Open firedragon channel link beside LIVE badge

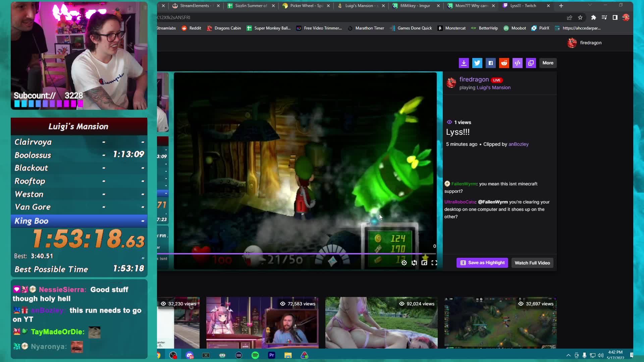(474, 79)
